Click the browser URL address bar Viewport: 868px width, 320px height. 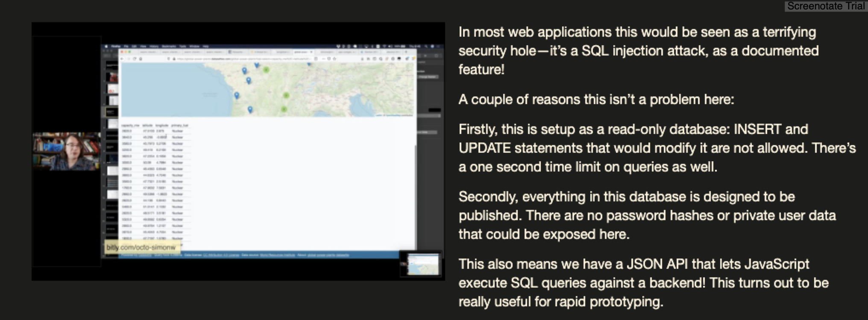(x=239, y=59)
